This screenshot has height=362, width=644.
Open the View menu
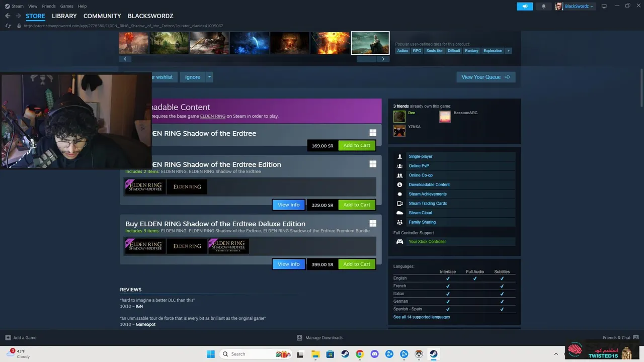[33, 6]
